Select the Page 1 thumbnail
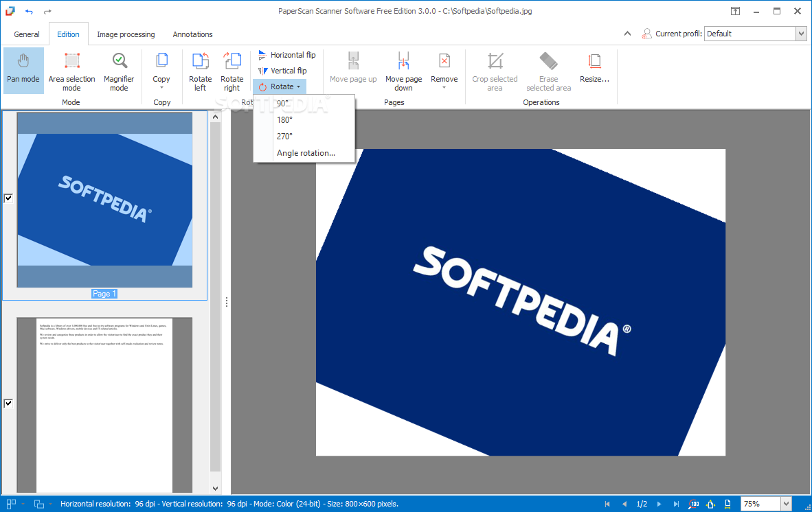812x512 pixels. point(104,200)
